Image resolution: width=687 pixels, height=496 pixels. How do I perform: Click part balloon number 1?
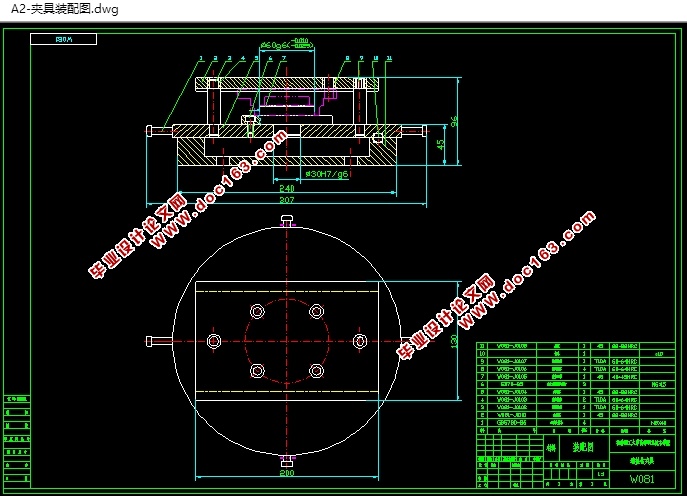pos(201,58)
